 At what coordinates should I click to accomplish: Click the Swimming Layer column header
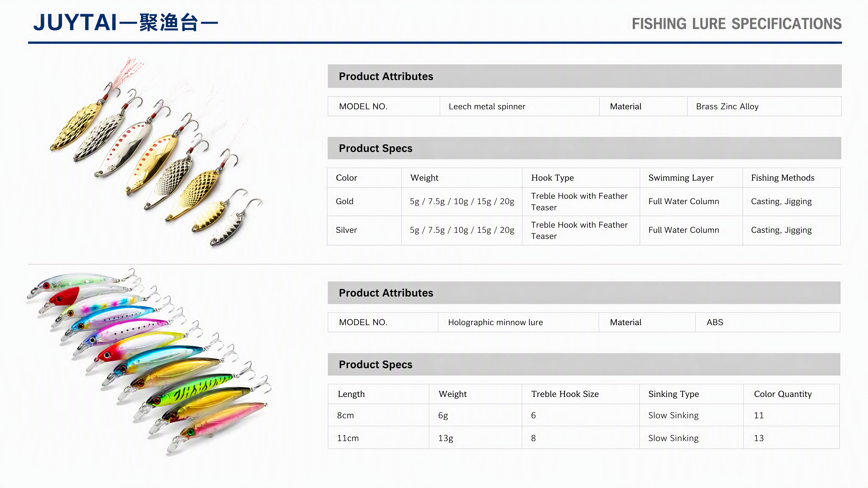coord(691,178)
